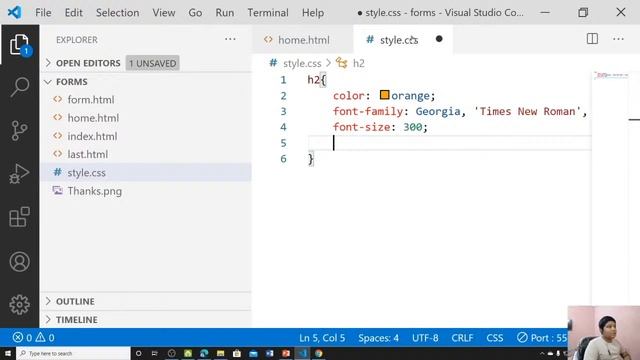The image size is (640, 360).
Task: Switch to the home.html tab
Action: tap(302, 40)
